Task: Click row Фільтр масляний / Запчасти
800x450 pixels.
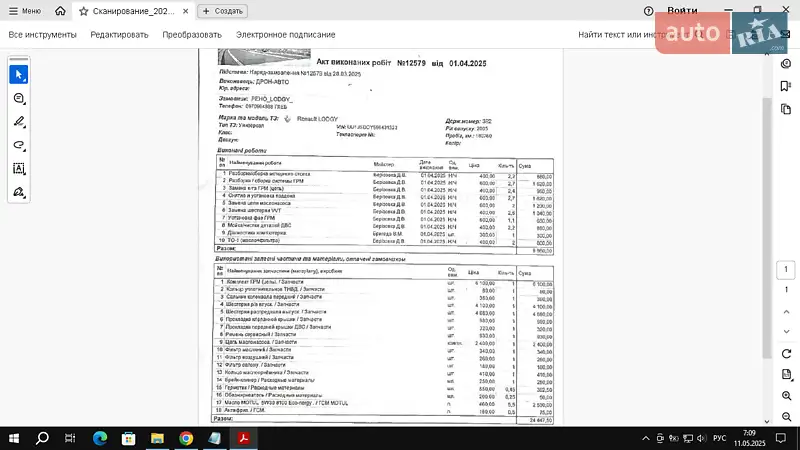Action: point(384,350)
